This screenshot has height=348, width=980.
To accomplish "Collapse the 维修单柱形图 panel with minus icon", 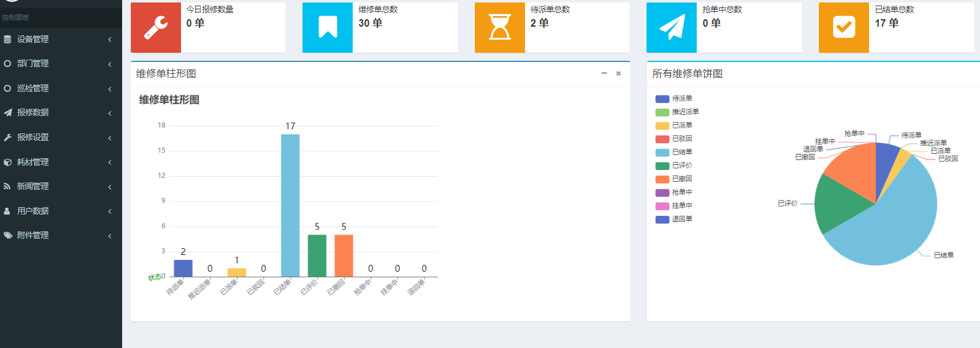I will click(x=604, y=73).
